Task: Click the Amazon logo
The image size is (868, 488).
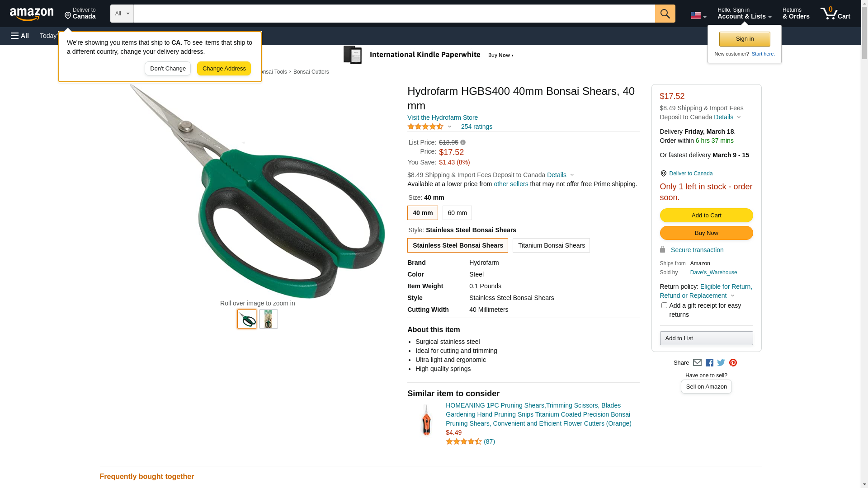Action: [x=32, y=14]
